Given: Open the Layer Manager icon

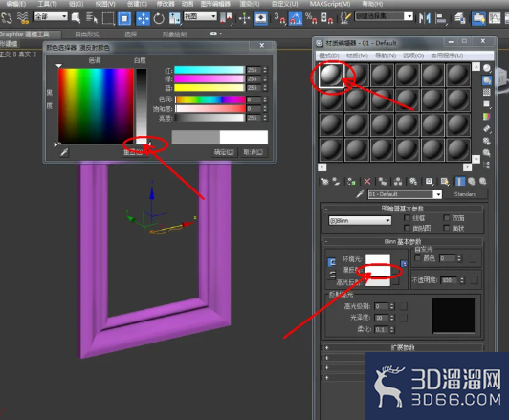Looking at the screenshot, I should point(459,18).
